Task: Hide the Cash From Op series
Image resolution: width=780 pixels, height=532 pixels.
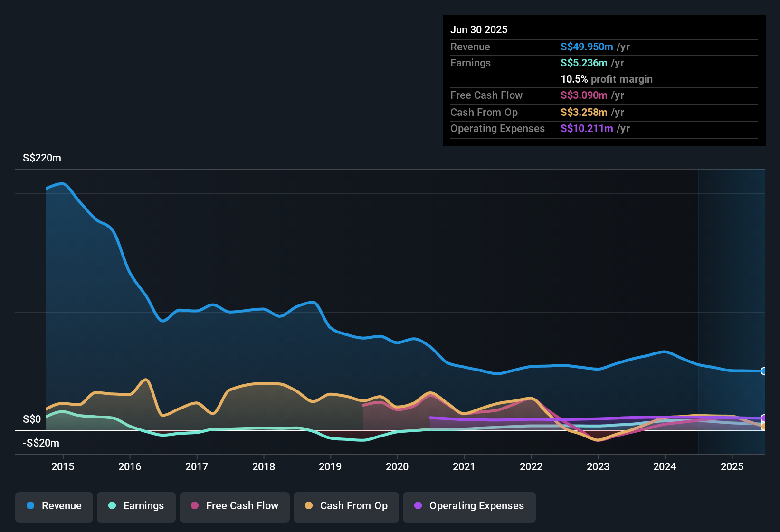Action: click(x=346, y=506)
